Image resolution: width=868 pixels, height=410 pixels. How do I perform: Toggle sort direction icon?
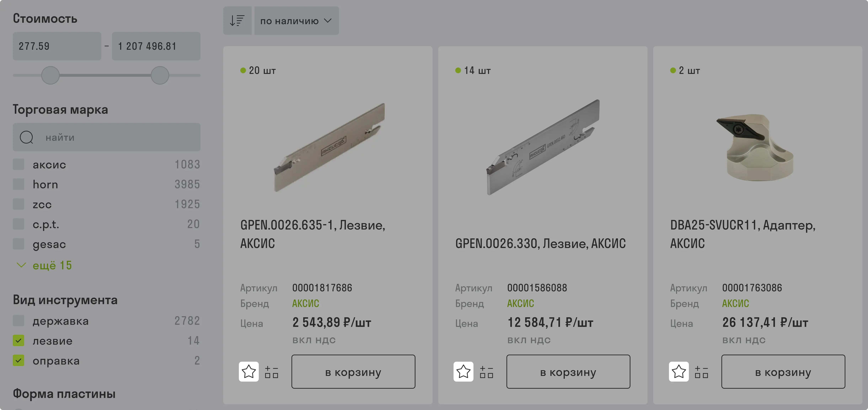tap(237, 21)
